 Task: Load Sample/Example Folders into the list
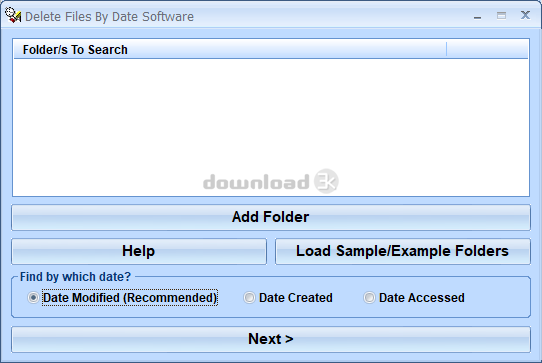tap(403, 251)
